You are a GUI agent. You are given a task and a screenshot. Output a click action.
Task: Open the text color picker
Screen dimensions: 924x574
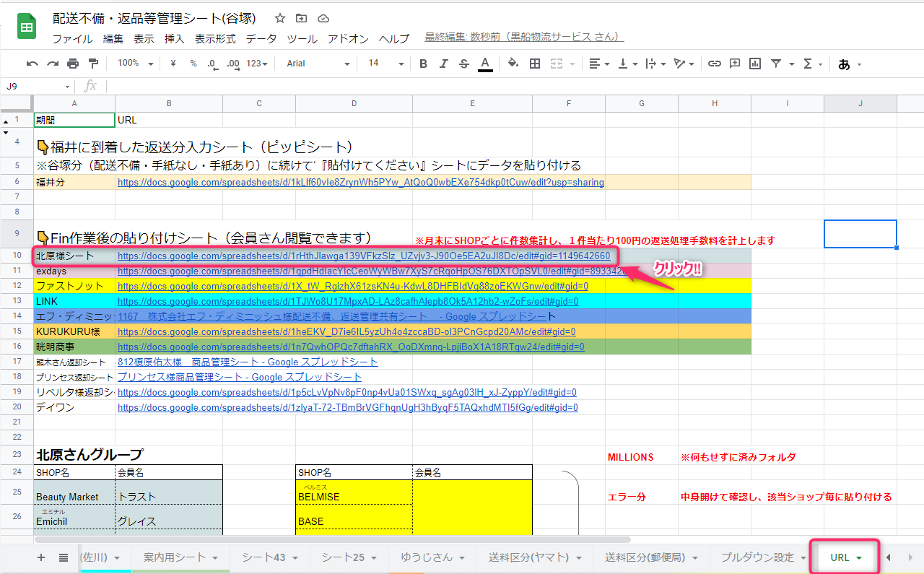point(485,64)
